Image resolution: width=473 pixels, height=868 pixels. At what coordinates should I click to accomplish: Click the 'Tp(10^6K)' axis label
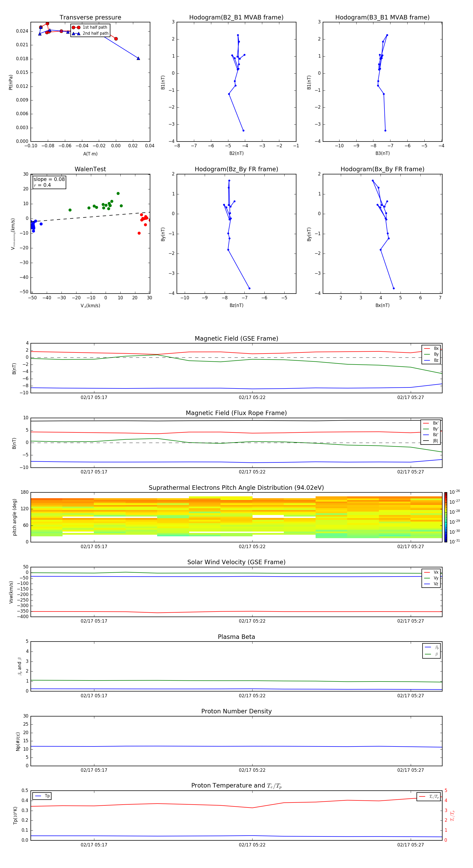15,815
